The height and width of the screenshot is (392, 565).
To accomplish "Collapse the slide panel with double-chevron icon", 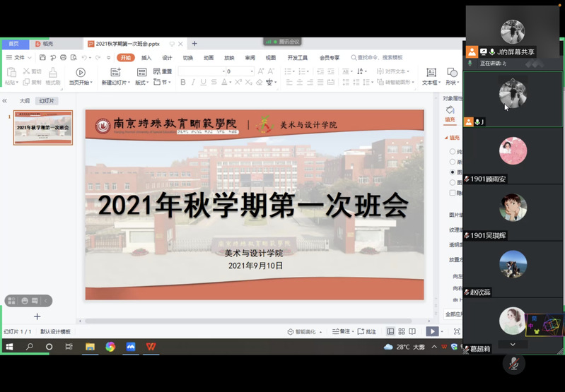I will (5, 101).
